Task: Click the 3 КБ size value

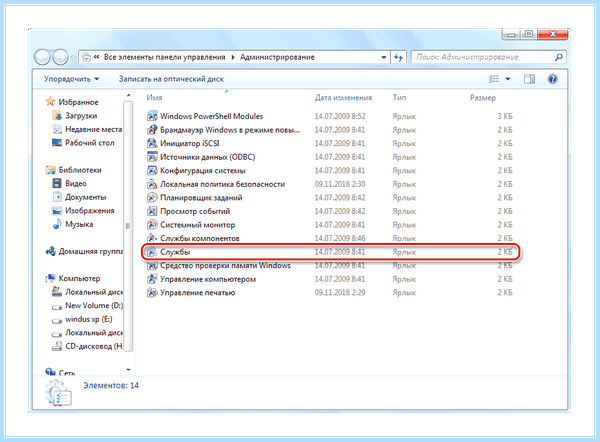Action: tap(505, 116)
